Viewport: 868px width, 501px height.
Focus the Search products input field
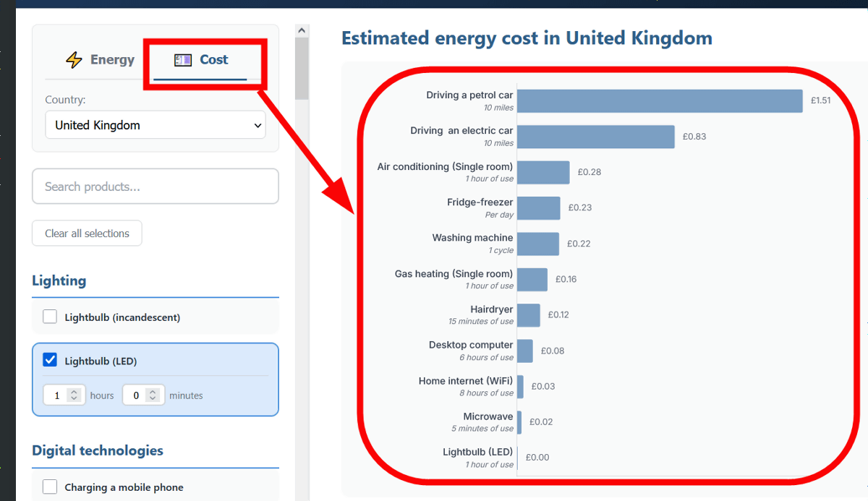[x=155, y=187]
